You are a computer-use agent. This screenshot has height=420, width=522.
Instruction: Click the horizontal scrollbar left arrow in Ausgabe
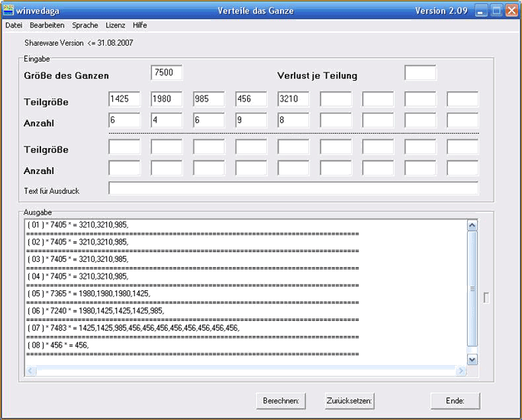[31, 370]
